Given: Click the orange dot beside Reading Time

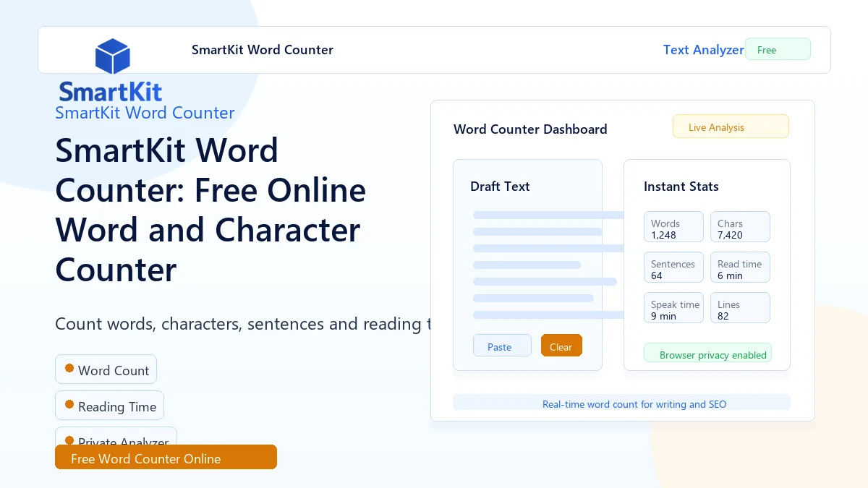Looking at the screenshot, I should click(69, 404).
